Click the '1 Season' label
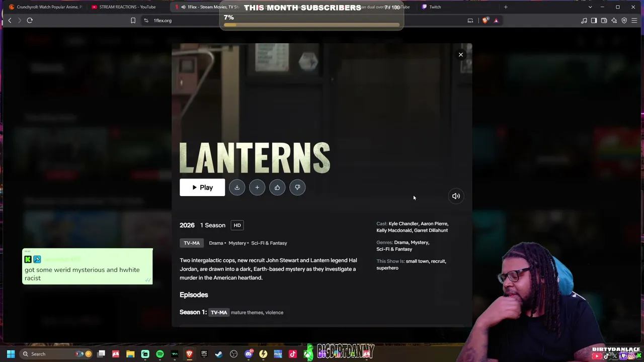644x362 pixels. [213, 225]
